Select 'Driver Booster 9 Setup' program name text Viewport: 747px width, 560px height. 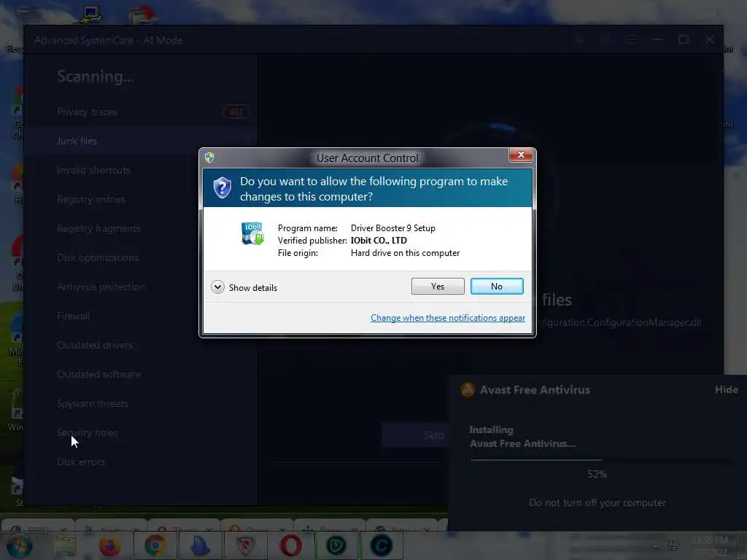393,228
